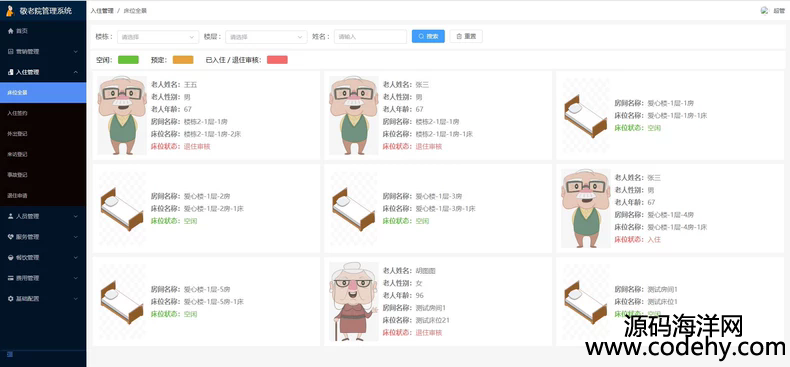The width and height of the screenshot is (790, 367).
Task: Focus the 姓名 input field
Action: (370, 37)
